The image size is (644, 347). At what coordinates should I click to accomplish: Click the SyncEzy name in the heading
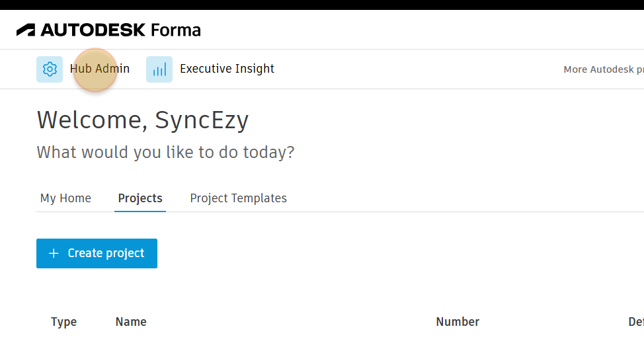202,120
